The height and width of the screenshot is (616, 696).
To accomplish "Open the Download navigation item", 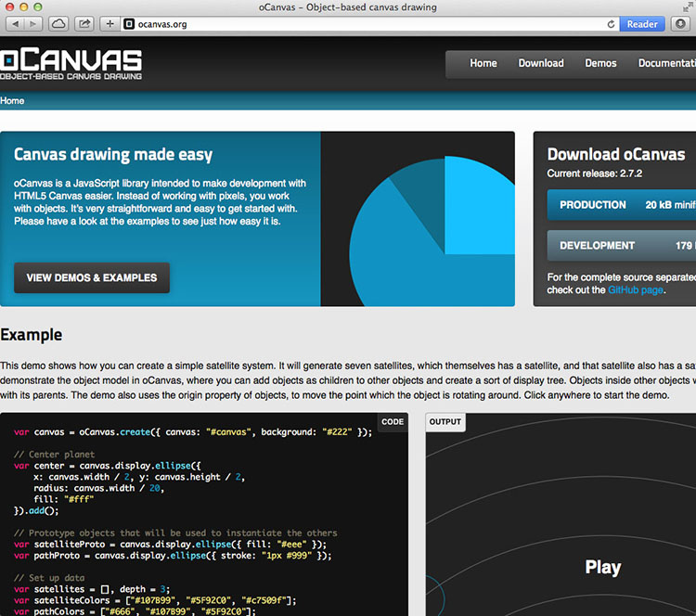I will [541, 63].
